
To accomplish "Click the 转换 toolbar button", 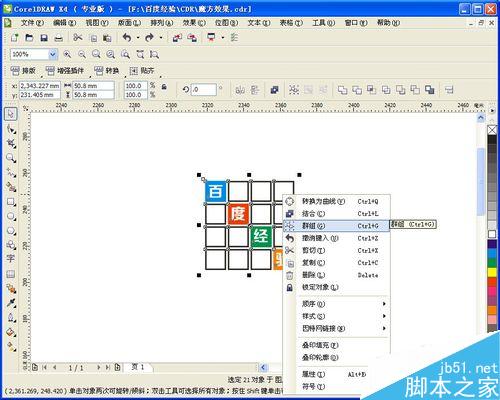I will click(x=106, y=71).
